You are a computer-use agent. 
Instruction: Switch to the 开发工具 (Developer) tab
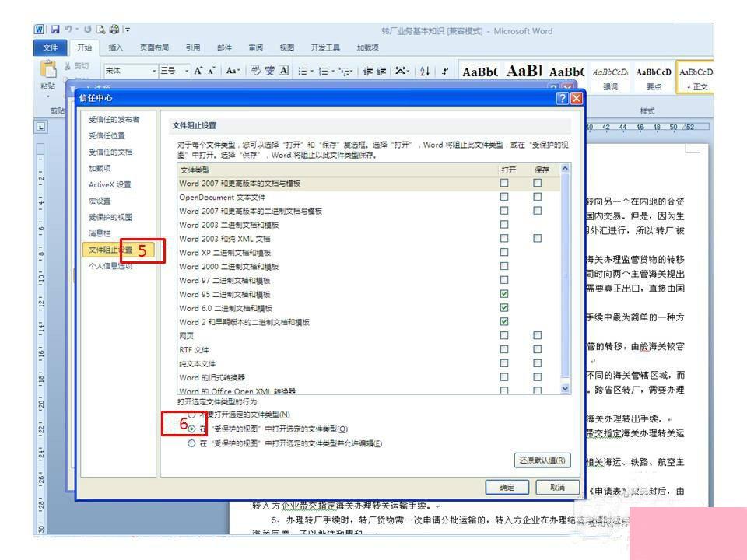[325, 47]
